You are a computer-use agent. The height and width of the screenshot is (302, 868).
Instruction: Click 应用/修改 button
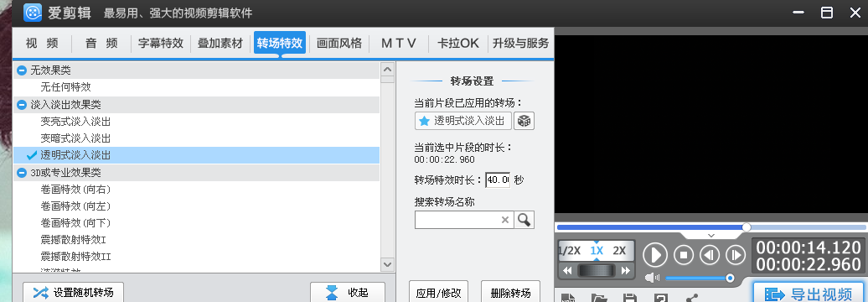438,291
